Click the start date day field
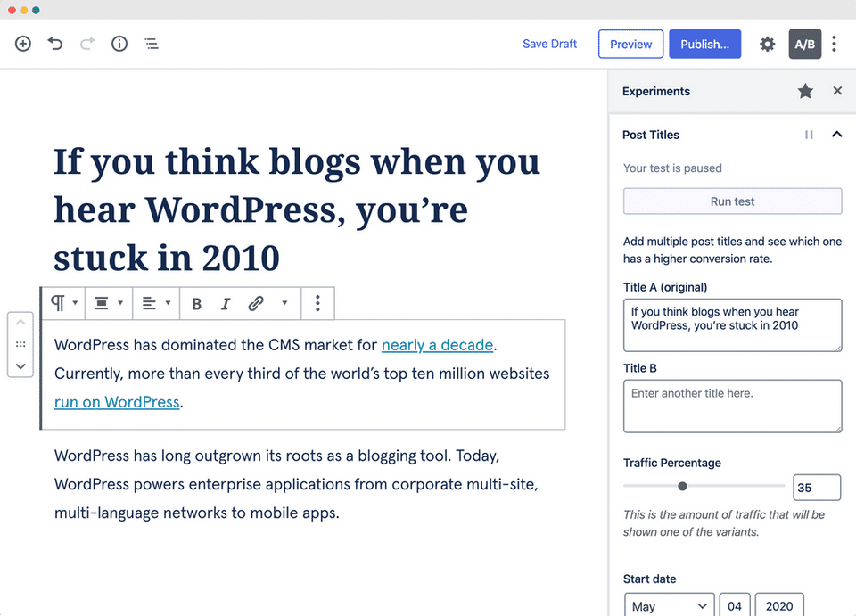The height and width of the screenshot is (616, 856). tap(735, 605)
